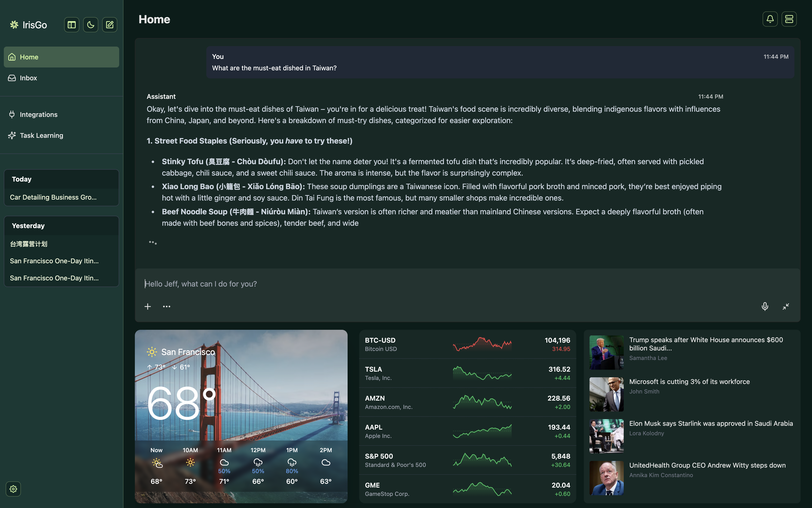Collapse the chat input with the shrink icon
The height and width of the screenshot is (508, 812).
786,307
